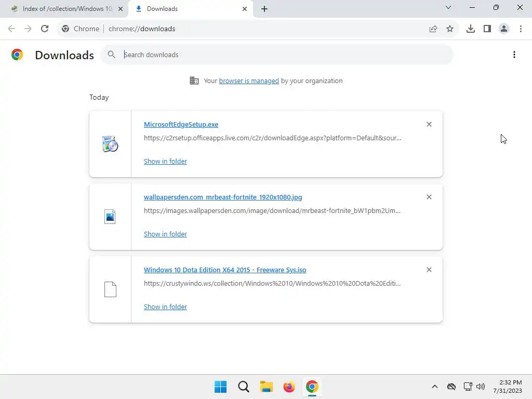
Task: Remove MicrosoftEdgeSetup.exe from the list
Action: coord(429,124)
